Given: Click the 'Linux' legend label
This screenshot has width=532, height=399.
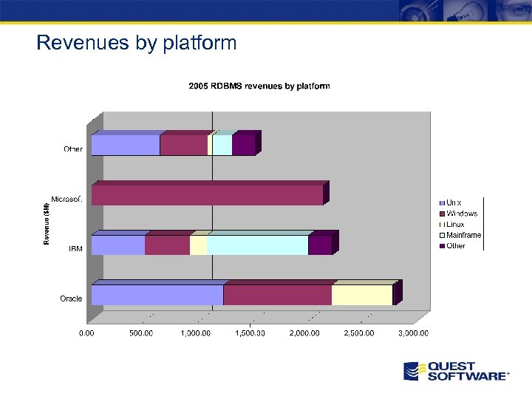Looking at the screenshot, I should pyautogui.click(x=455, y=225).
